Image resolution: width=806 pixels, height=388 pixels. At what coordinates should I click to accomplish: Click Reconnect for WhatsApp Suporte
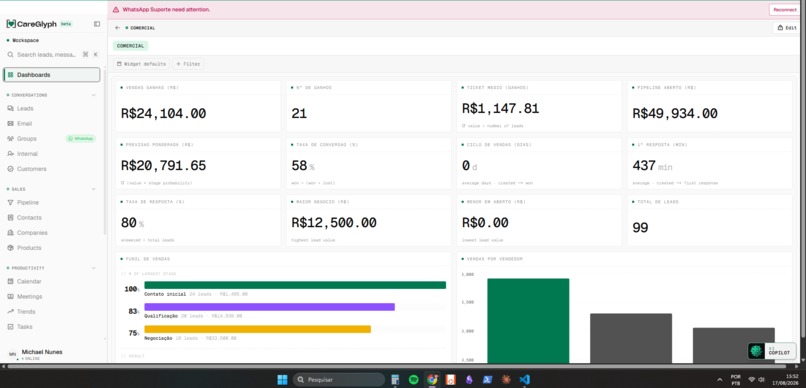point(784,10)
